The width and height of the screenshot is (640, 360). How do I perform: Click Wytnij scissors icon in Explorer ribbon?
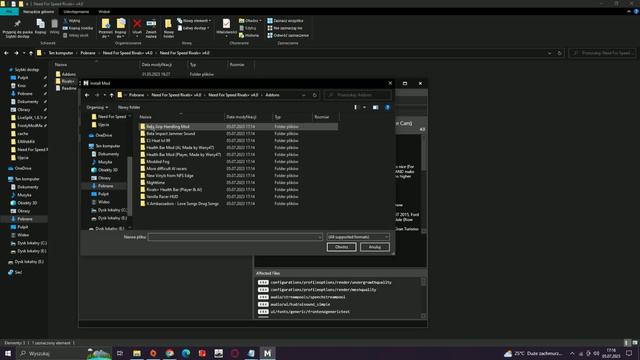coord(66,21)
